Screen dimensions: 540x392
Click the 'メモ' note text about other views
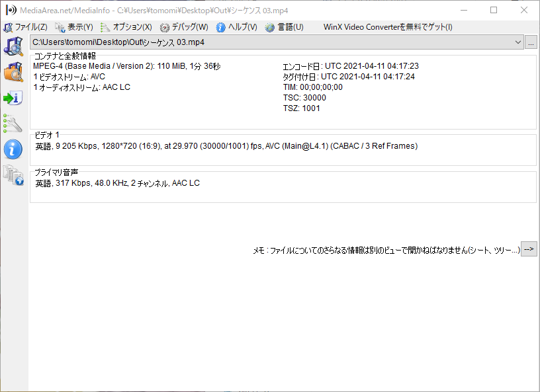point(386,250)
